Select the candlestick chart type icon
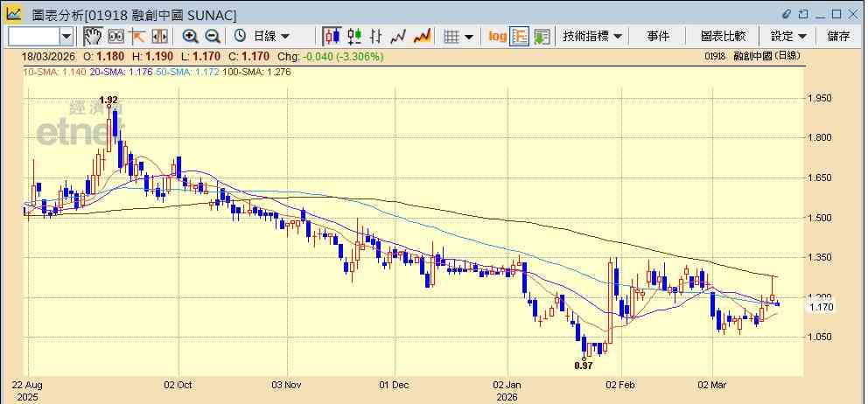868x404 pixels. [x=332, y=37]
